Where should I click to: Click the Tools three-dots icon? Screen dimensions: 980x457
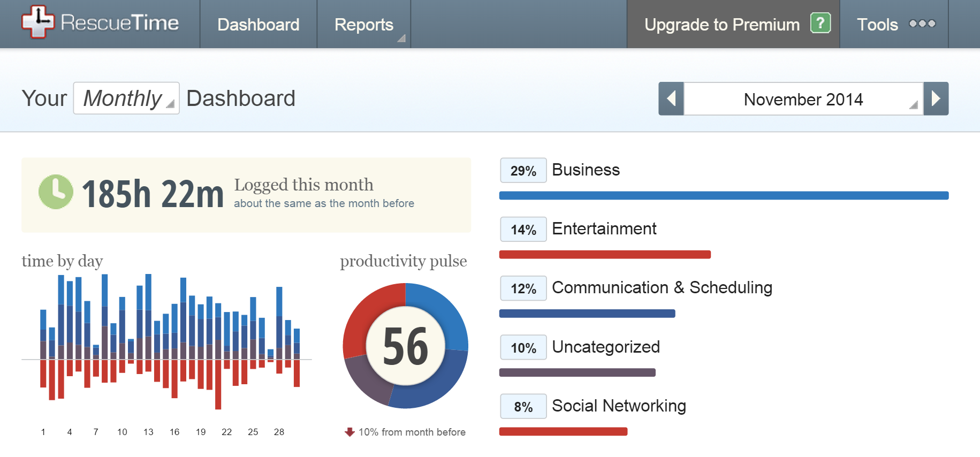(922, 24)
